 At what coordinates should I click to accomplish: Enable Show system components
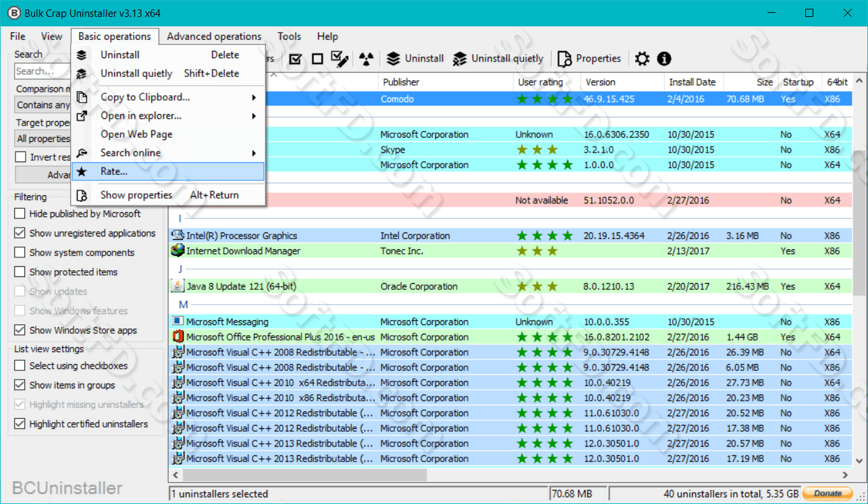[x=20, y=253]
